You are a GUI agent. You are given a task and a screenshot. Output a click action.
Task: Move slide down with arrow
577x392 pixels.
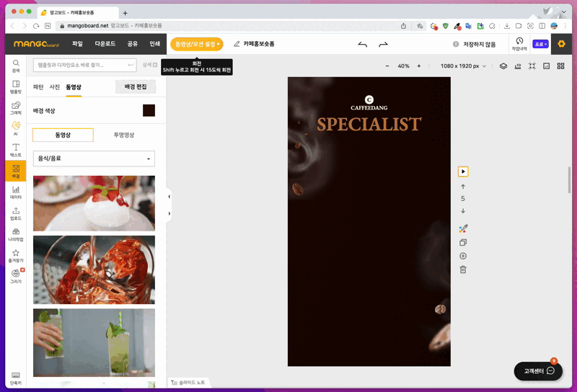point(463,211)
